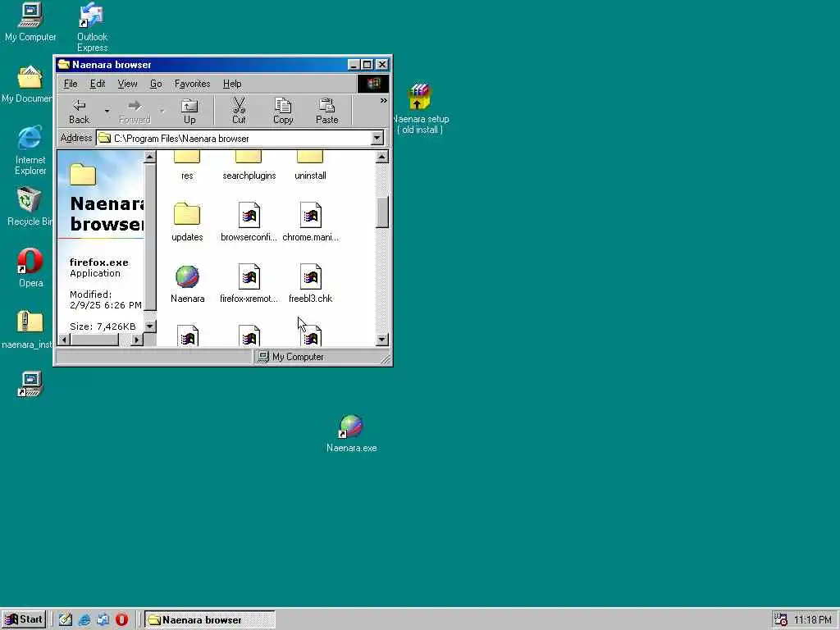Click Show Desktop quick launch icon
The width and height of the screenshot is (840, 630).
point(66,620)
